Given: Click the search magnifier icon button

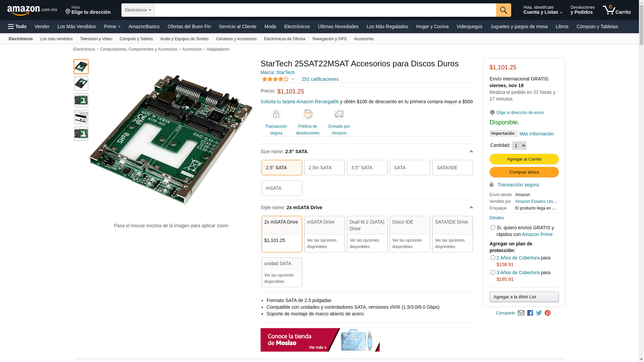Looking at the screenshot, I should coord(503,10).
